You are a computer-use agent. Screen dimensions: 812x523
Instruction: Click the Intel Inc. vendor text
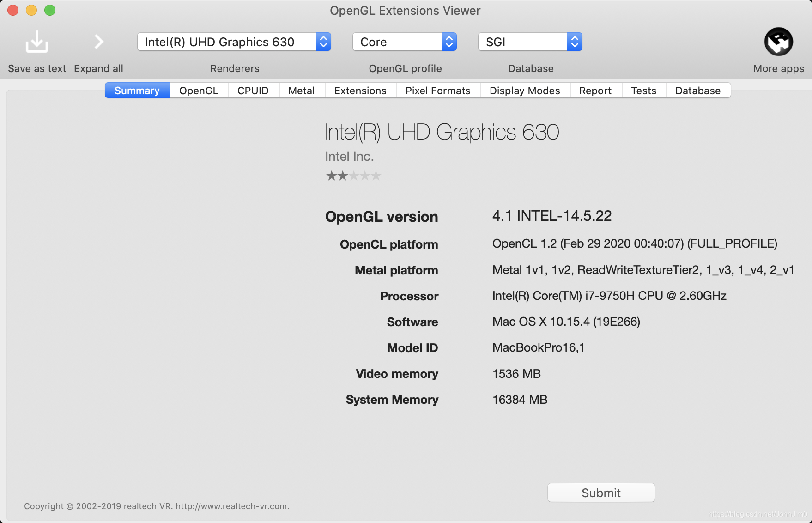point(349,157)
